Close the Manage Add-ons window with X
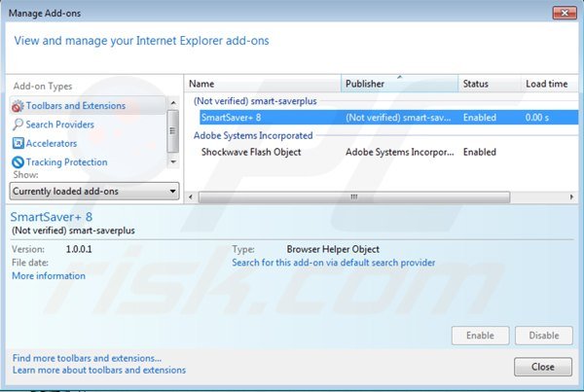The image size is (584, 392). click(x=565, y=13)
